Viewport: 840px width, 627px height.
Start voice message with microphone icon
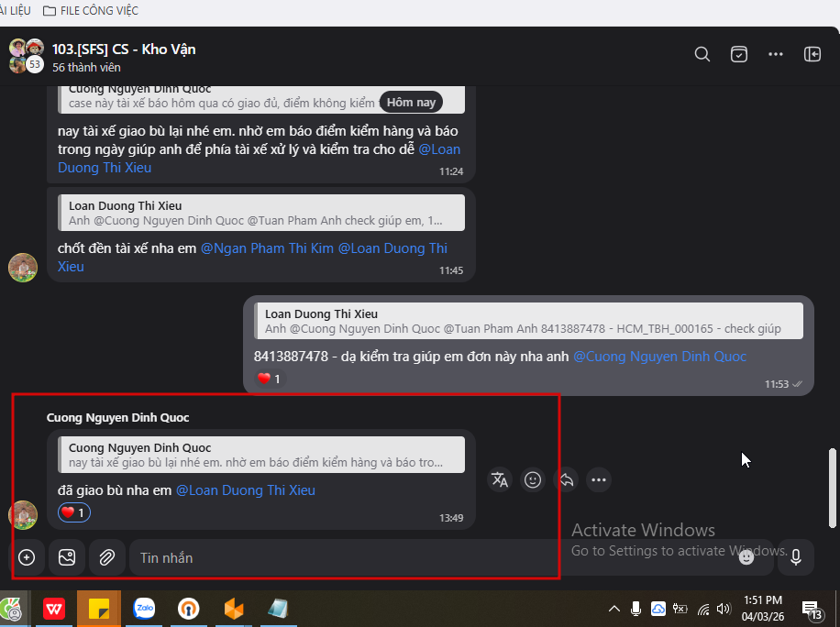(x=796, y=557)
